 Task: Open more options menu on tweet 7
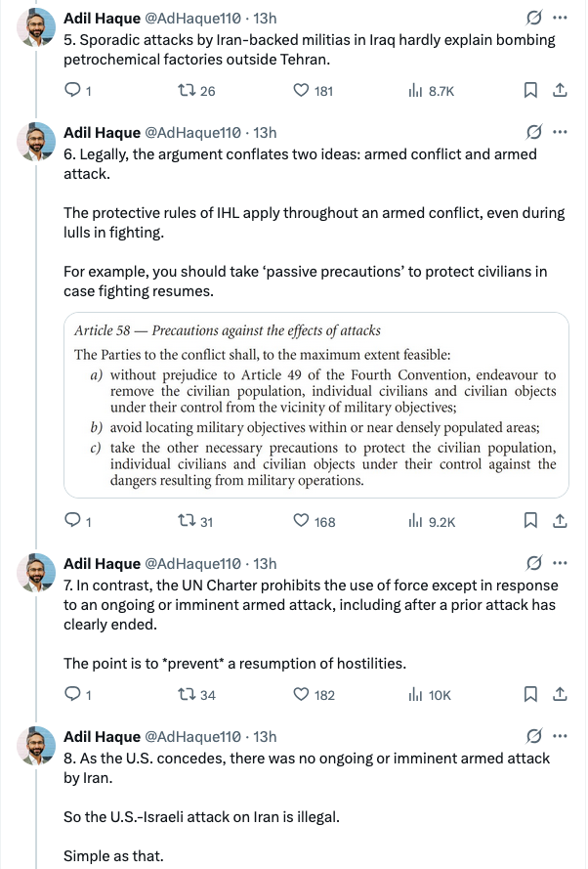pos(560,563)
